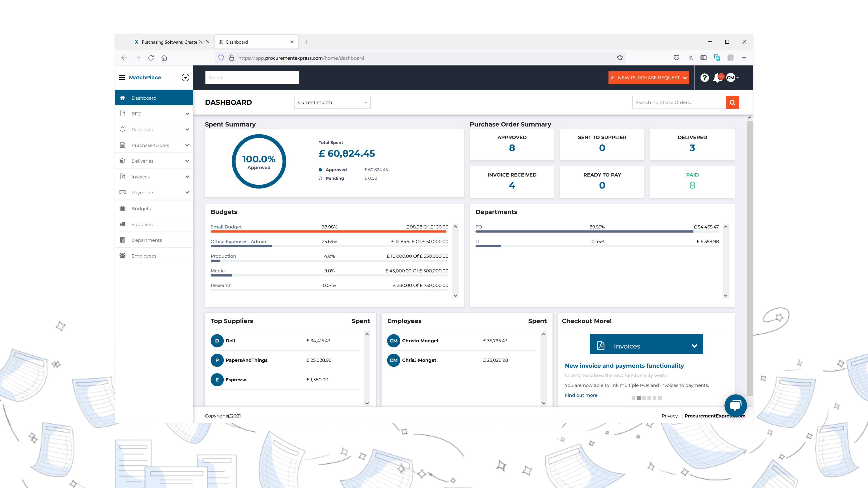This screenshot has height=488, width=868.
Task: Open the Payments section icon
Action: [x=123, y=192]
